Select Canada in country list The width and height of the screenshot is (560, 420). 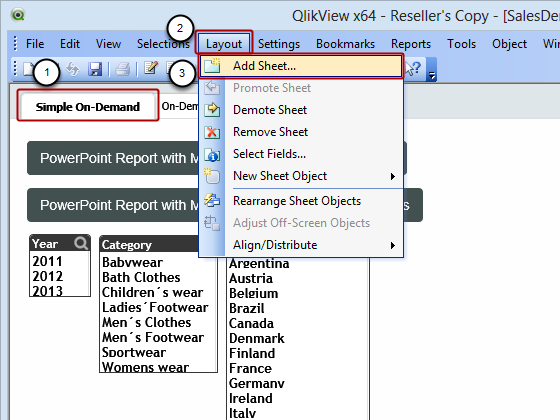[x=297, y=323]
